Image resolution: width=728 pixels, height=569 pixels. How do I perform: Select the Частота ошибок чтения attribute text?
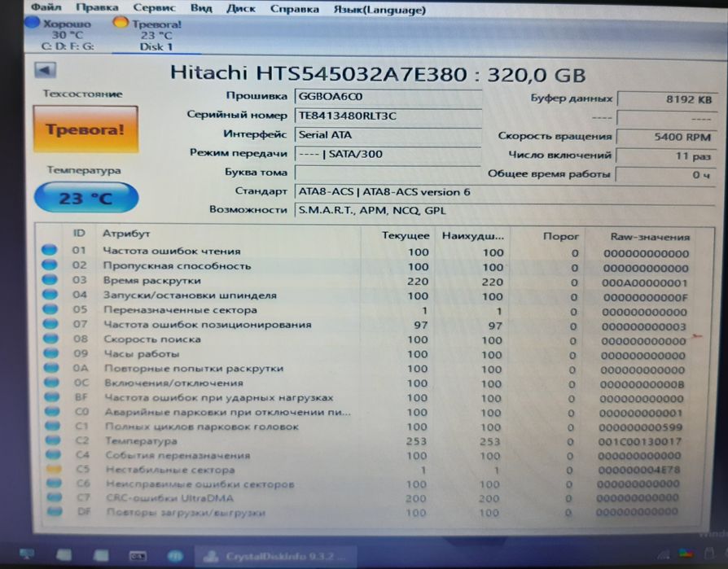click(172, 251)
